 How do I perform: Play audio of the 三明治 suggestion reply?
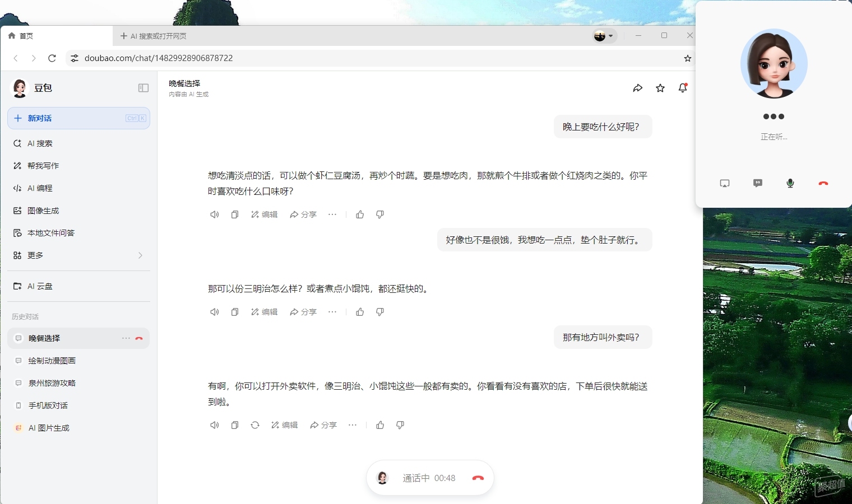pos(215,312)
